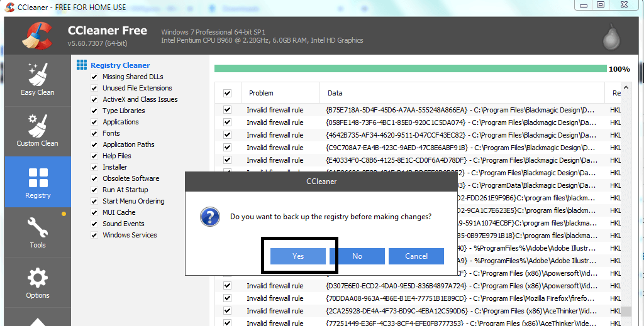Toggle Type Libraries checkbox

point(94,111)
